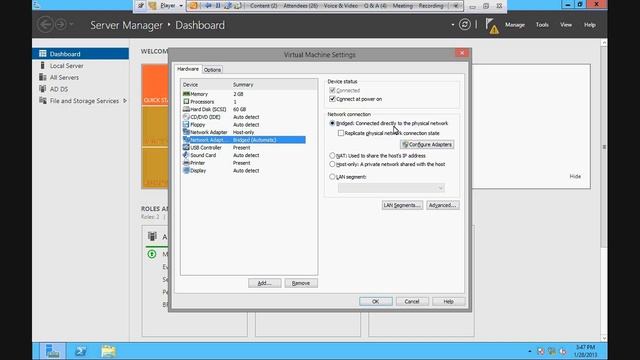
Task: Toggle Connect at power on checkbox
Action: pyautogui.click(x=332, y=99)
